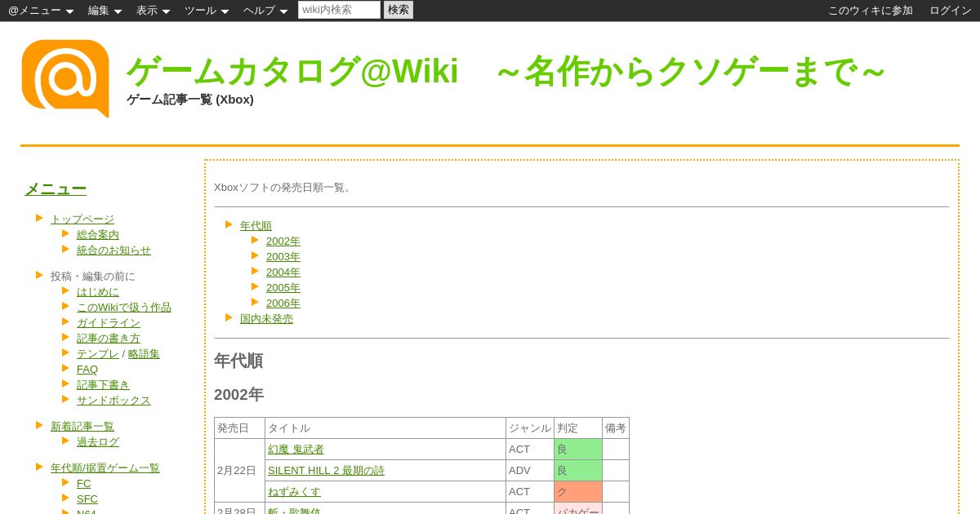
Task: Jump to 2006年 section link
Action: point(283,303)
